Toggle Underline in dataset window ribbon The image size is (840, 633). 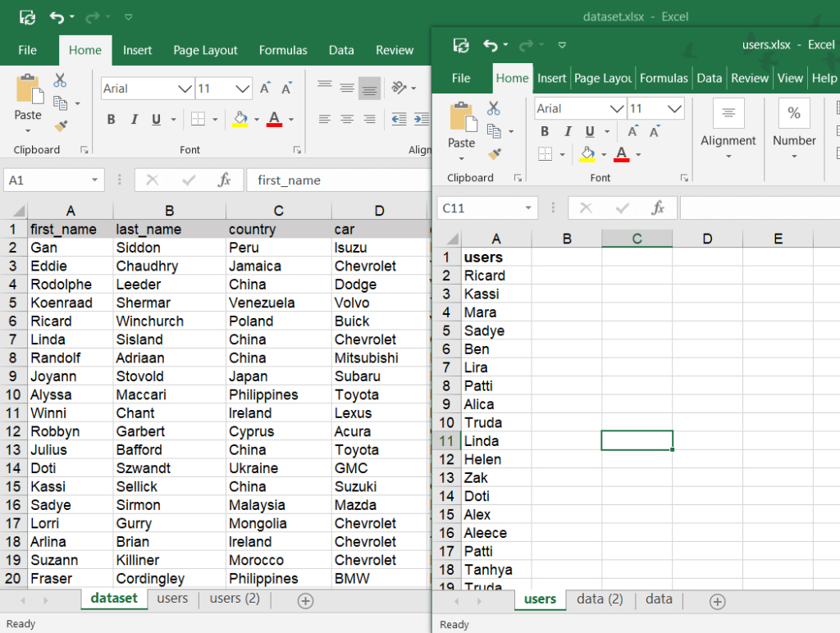tap(155, 120)
